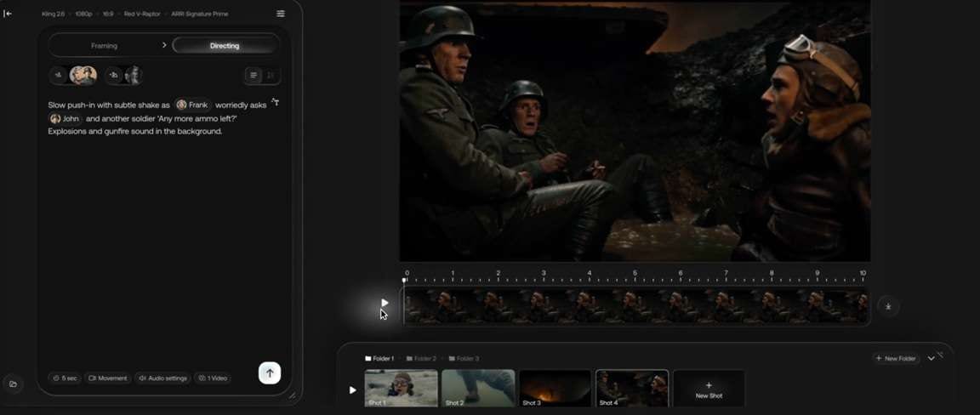The width and height of the screenshot is (980, 415).
Task: Select the Folder 2 tab
Action: click(421, 359)
